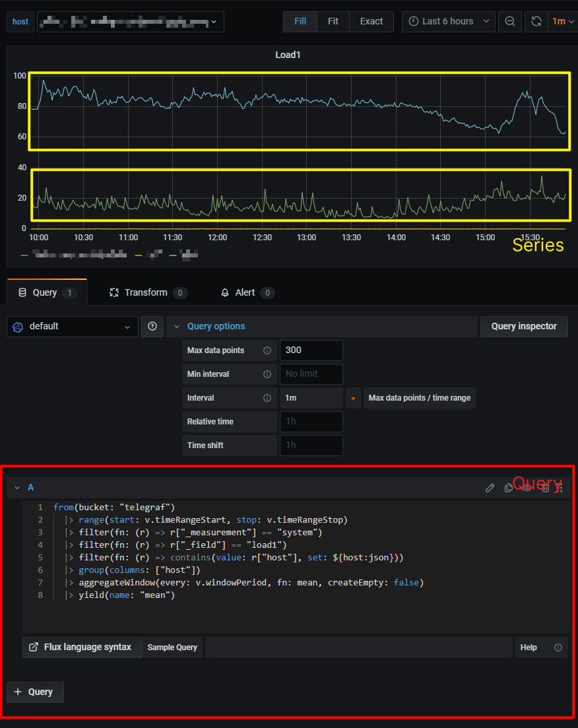Viewport: 578px width, 728px height.
Task: Open the 1m refresh interval dropdown
Action: click(x=563, y=21)
